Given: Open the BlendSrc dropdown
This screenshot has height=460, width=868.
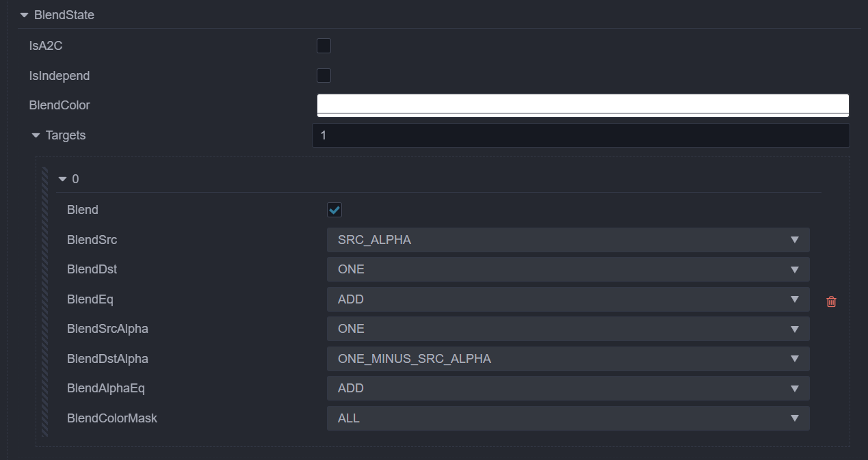Looking at the screenshot, I should [568, 240].
